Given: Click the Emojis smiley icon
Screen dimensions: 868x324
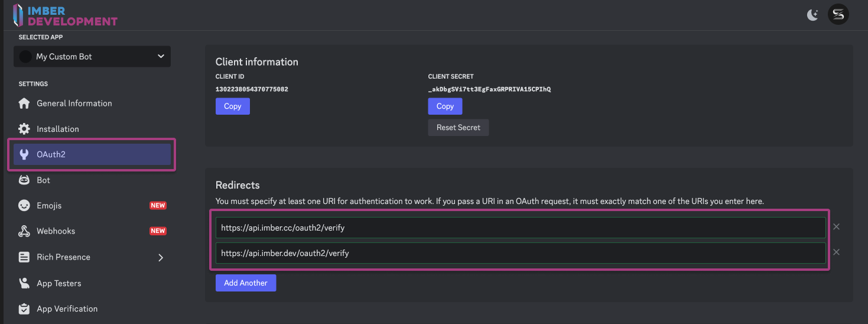Looking at the screenshot, I should click(24, 206).
